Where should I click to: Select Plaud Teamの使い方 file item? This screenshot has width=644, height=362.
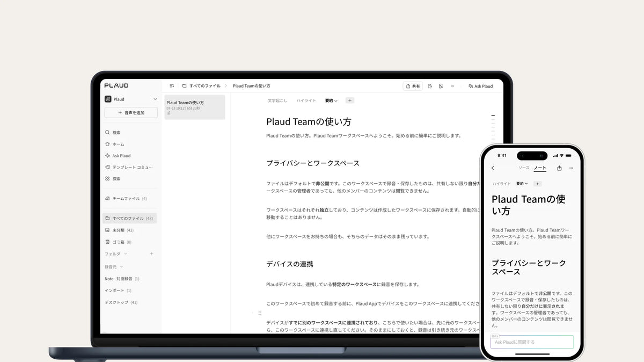tap(195, 107)
